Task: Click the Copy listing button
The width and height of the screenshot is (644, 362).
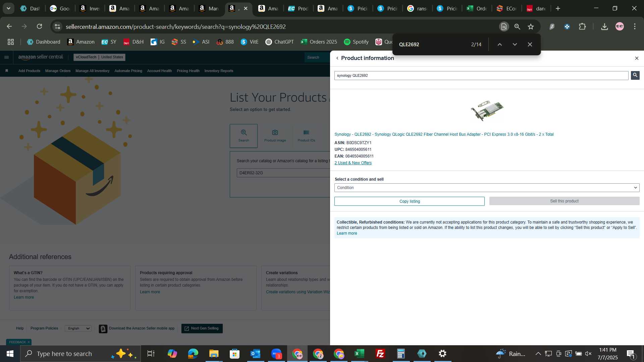Action: point(409,201)
